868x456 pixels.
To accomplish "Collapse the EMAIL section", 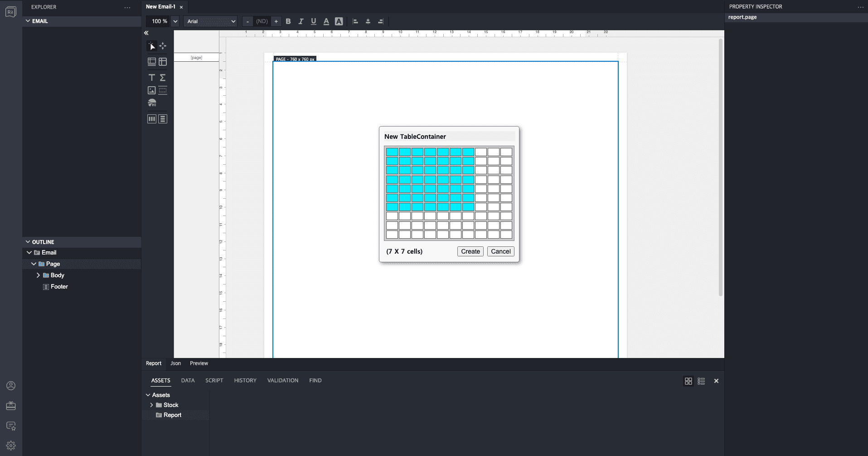I will click(x=28, y=21).
